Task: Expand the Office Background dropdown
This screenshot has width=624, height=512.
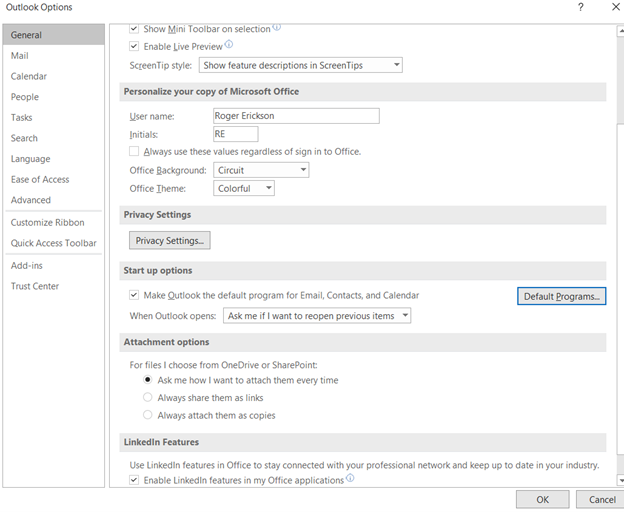Action: pyautogui.click(x=261, y=170)
